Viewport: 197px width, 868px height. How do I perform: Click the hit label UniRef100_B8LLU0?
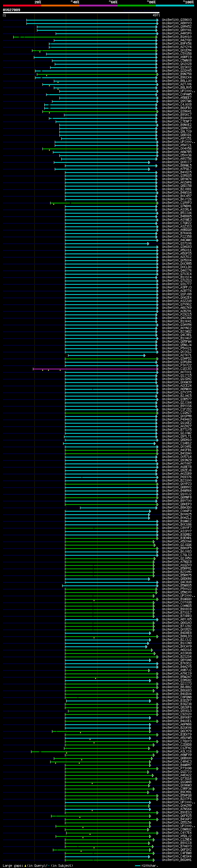[x=177, y=81]
